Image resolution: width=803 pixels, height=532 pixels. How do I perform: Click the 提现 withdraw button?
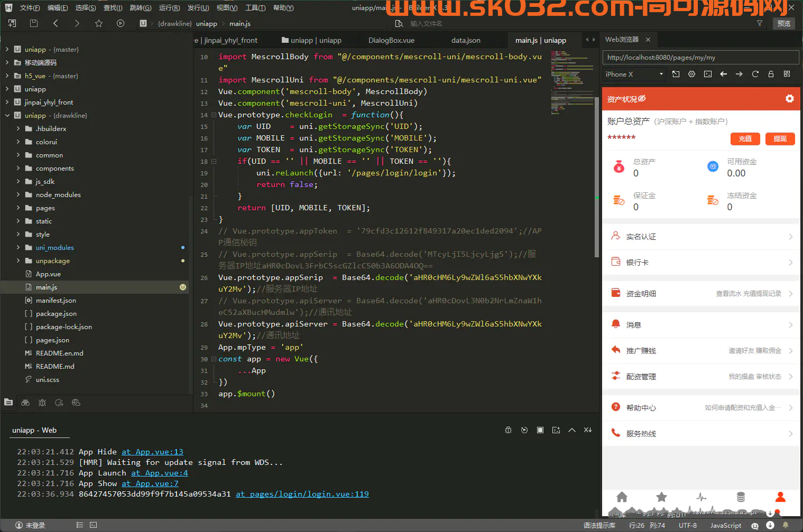(x=780, y=138)
